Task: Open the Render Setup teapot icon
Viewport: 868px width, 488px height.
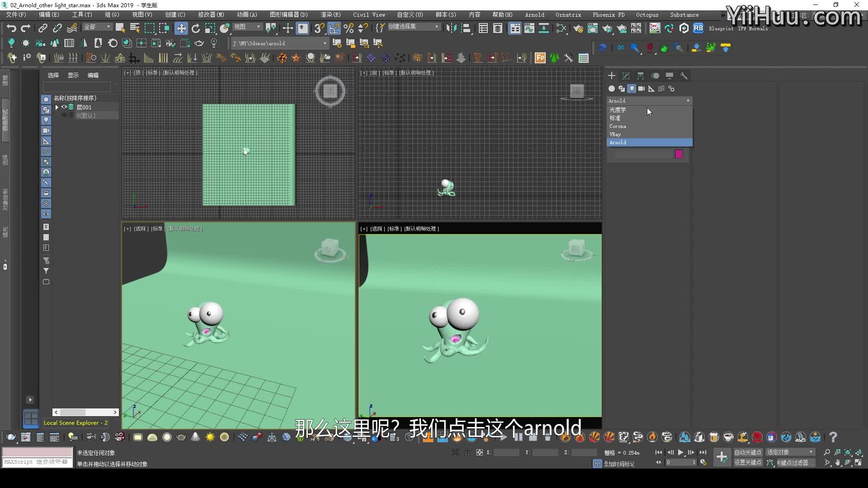Action: (578, 28)
